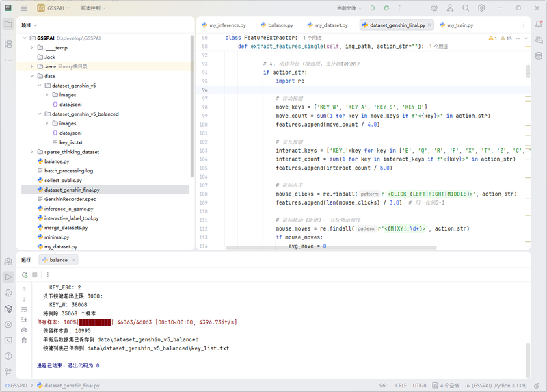This screenshot has width=547, height=392.
Task: Toggle the Project tool window folder icon
Action: (8, 24)
